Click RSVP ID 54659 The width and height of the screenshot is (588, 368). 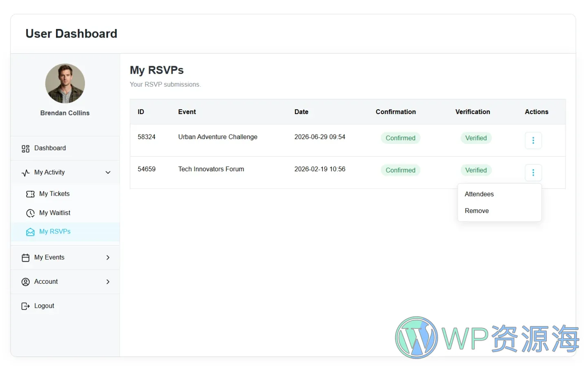[147, 169]
